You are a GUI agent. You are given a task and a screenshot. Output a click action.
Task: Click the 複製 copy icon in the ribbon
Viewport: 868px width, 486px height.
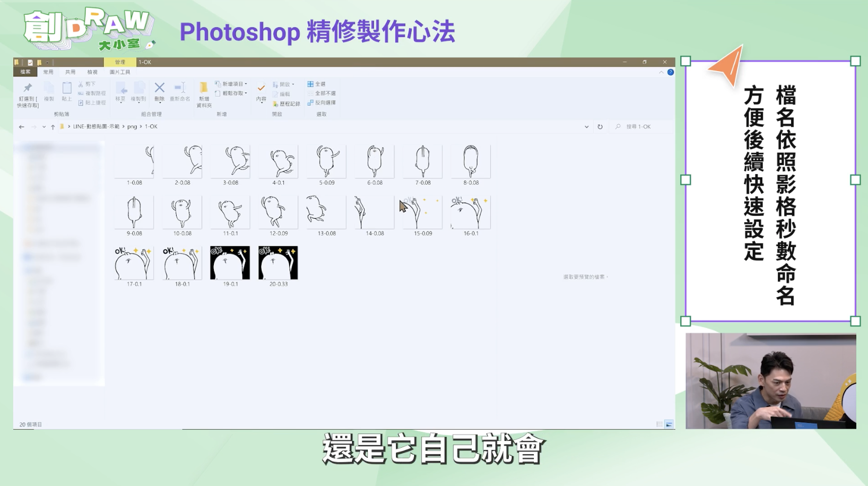[x=49, y=88]
